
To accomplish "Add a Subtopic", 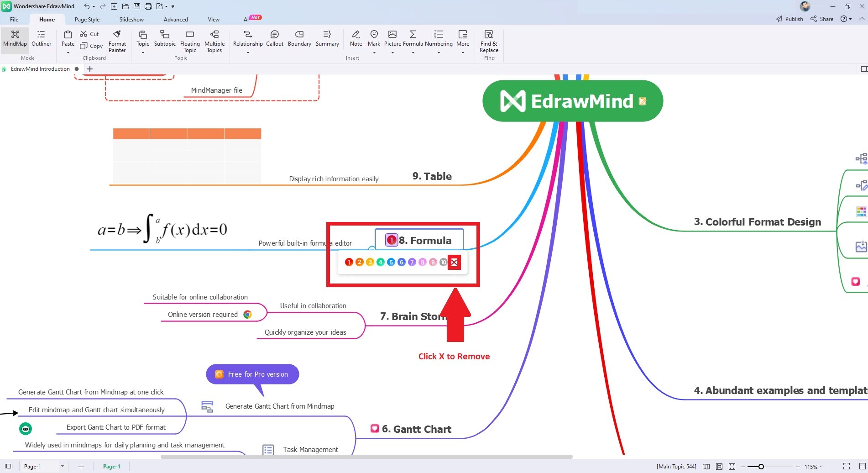I will (165, 38).
